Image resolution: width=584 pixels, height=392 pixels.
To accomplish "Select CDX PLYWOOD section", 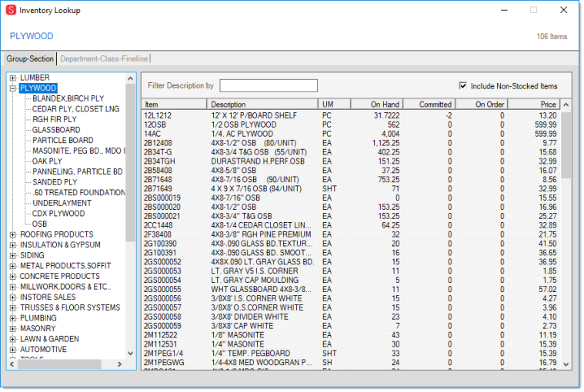I will coord(58,213).
